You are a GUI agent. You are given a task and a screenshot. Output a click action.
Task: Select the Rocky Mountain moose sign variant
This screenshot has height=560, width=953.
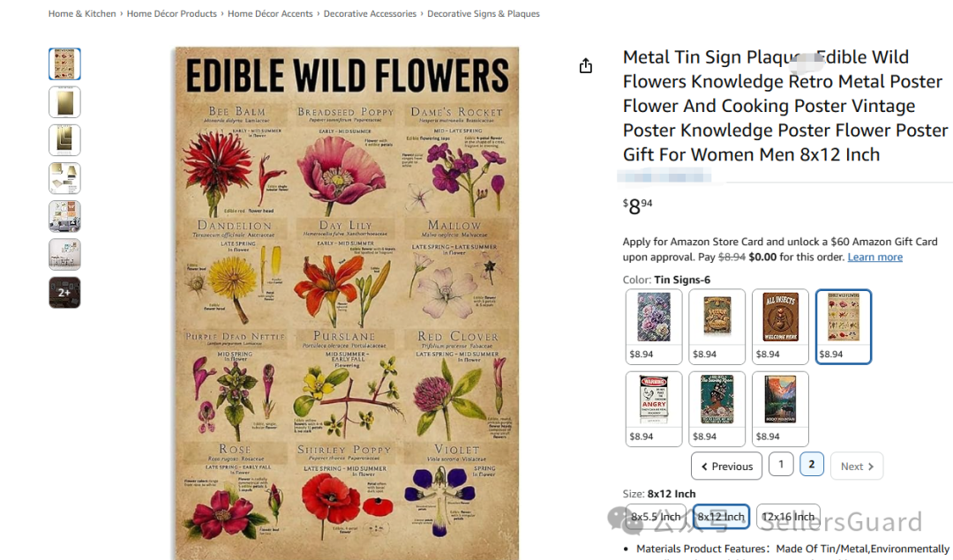point(780,407)
